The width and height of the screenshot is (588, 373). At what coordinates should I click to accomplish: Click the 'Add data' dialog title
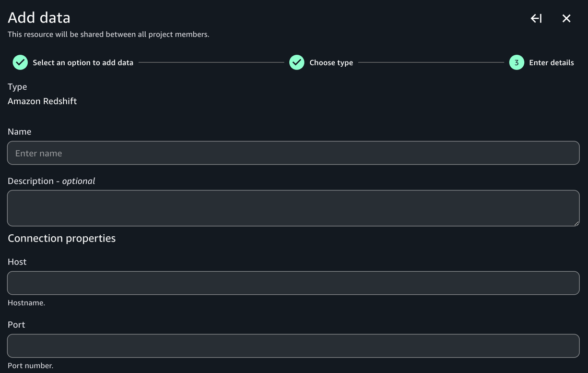tap(39, 18)
